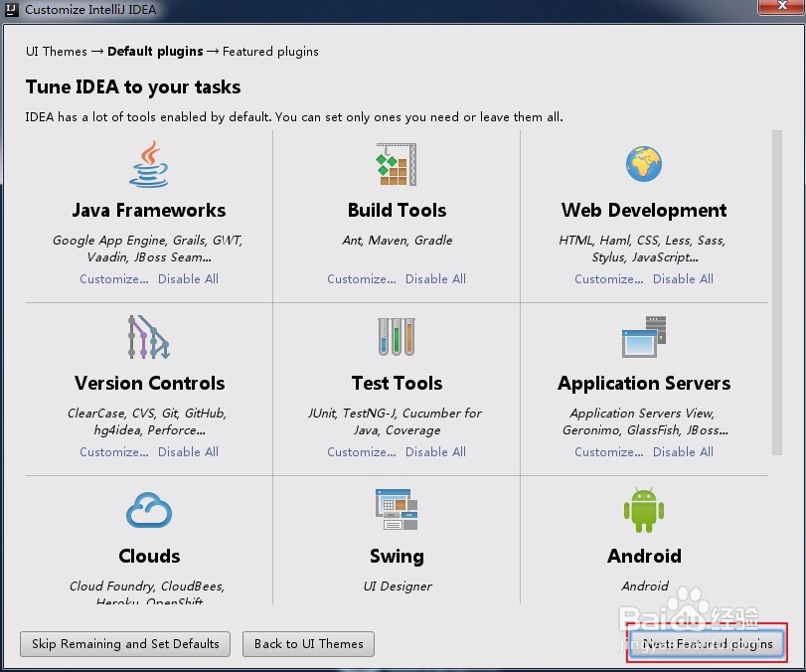Click 'Cloud Foundry, CloudBees' description
806x672 pixels.
pos(147,587)
